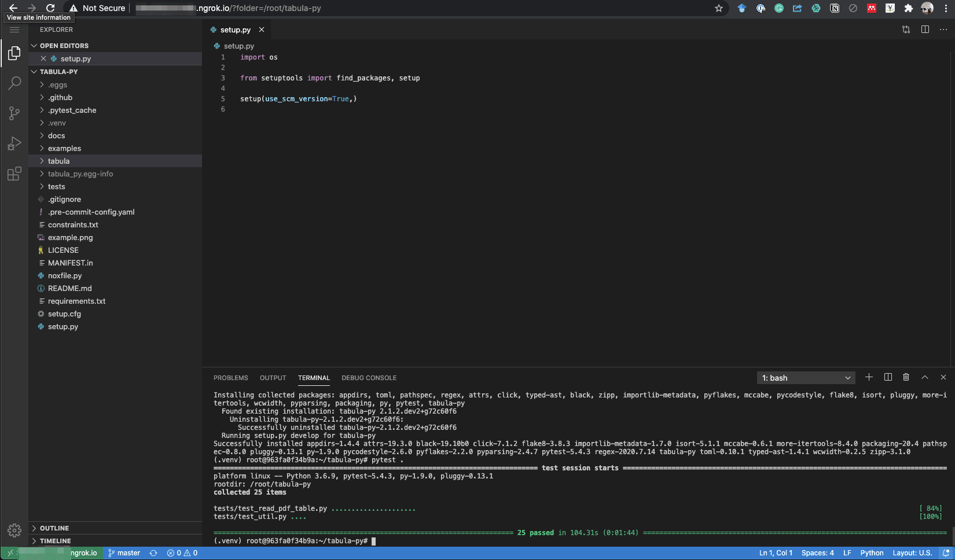Switch to the DEBUG CONSOLE tab
Viewport: 955px width, 560px height.
tap(369, 378)
